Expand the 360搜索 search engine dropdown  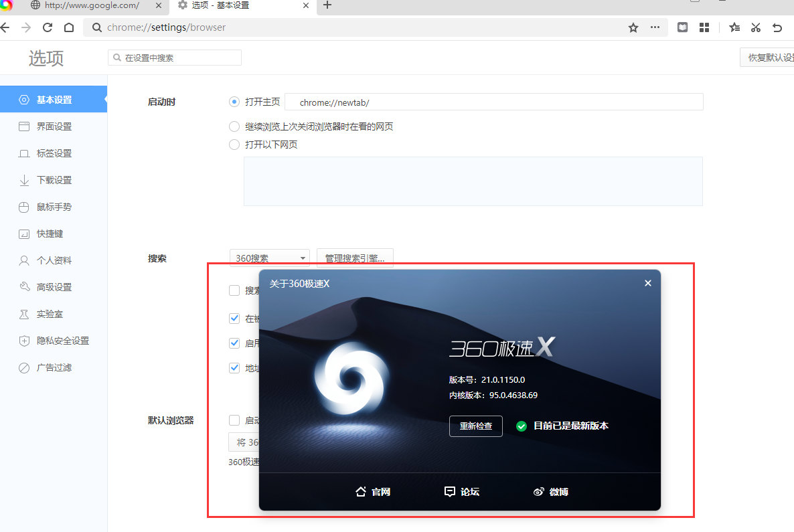269,258
